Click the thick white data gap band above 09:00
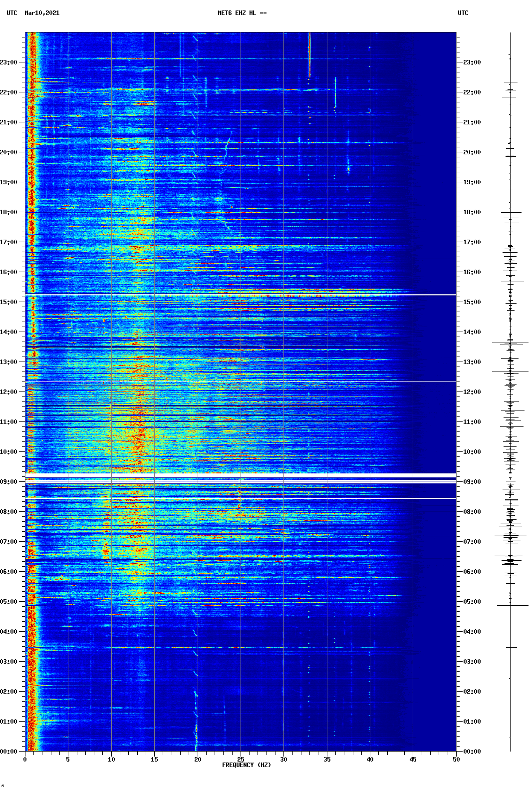 (x=240, y=475)
